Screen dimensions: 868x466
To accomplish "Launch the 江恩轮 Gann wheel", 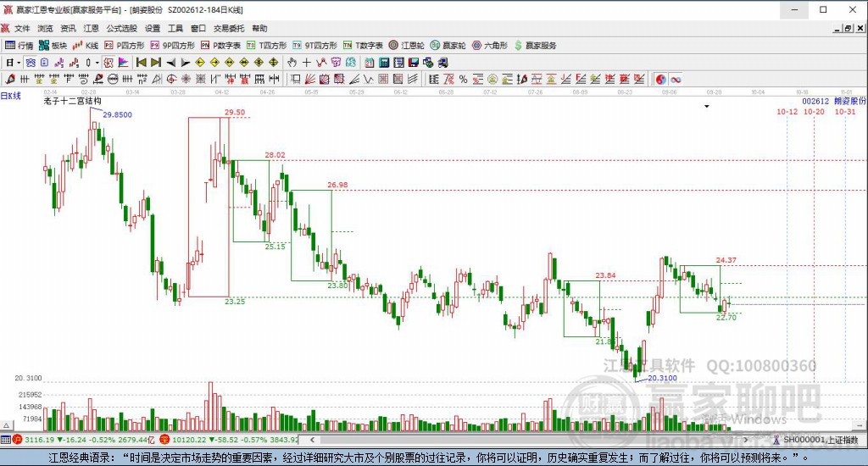I will (406, 46).
